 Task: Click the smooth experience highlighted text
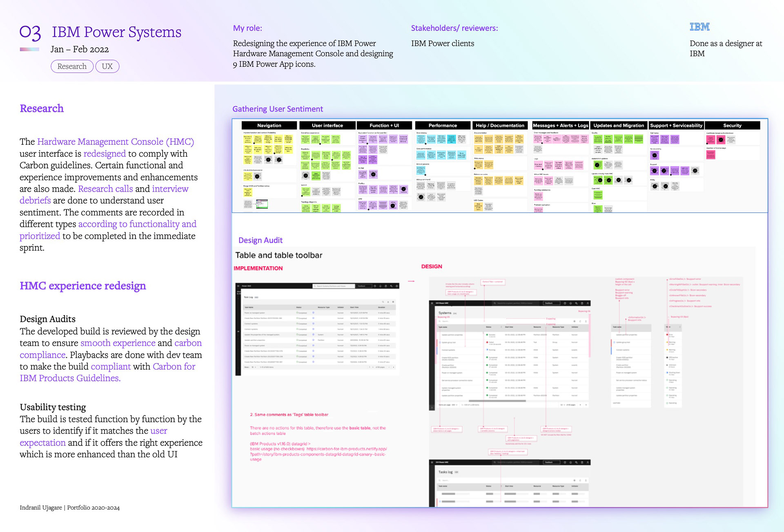118,343
